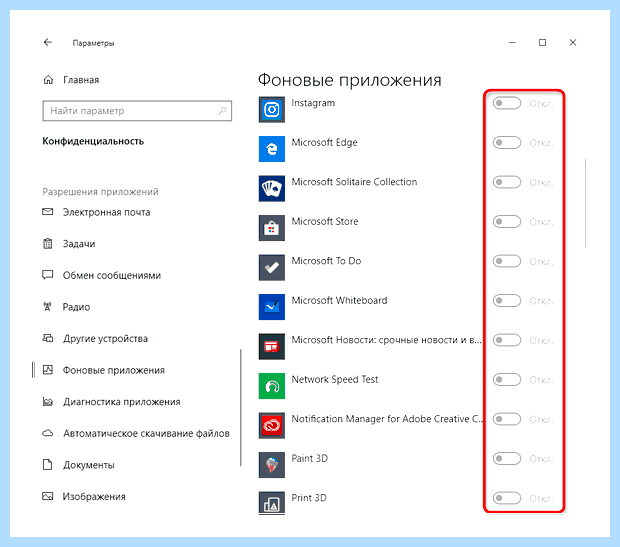Click the chart icon for Диагностика приложения
This screenshot has width=620, height=547.
48,401
